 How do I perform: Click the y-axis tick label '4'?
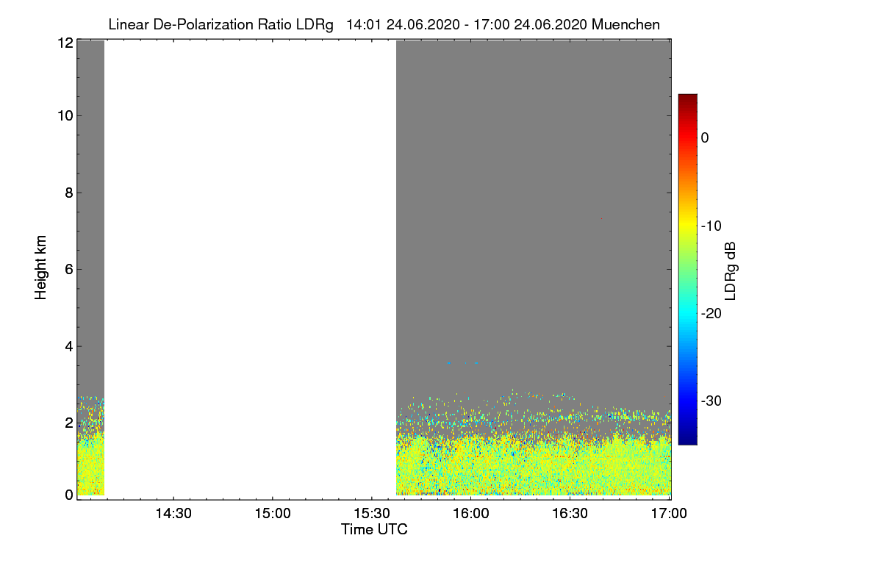click(x=68, y=346)
